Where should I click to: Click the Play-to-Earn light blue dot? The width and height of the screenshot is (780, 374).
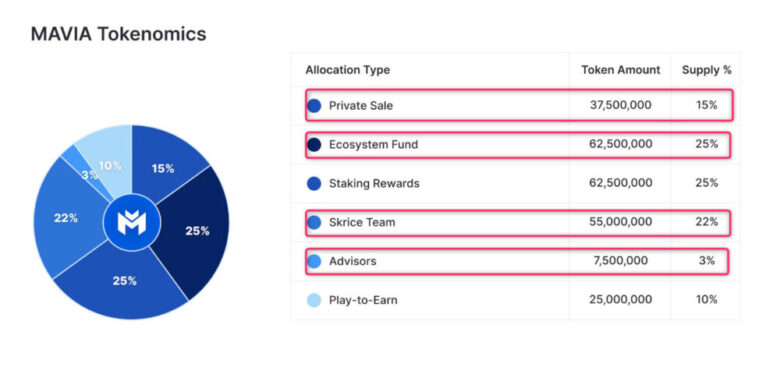pos(314,300)
